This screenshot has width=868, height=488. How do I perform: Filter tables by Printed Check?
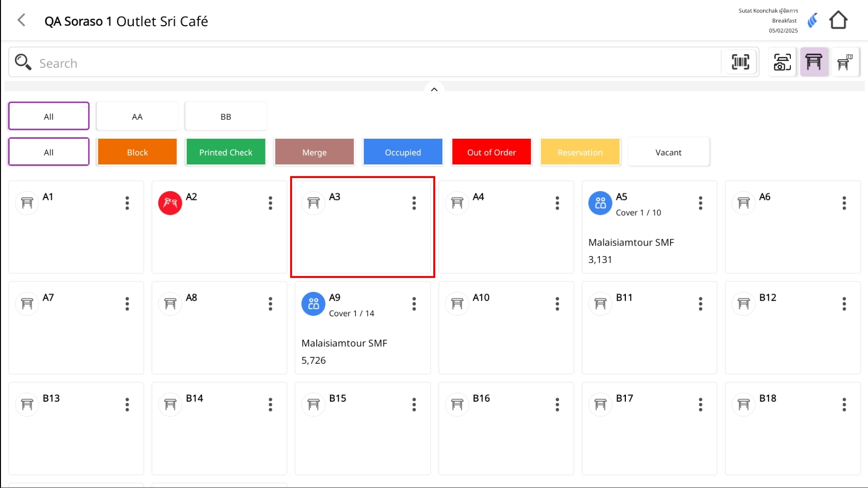click(226, 152)
